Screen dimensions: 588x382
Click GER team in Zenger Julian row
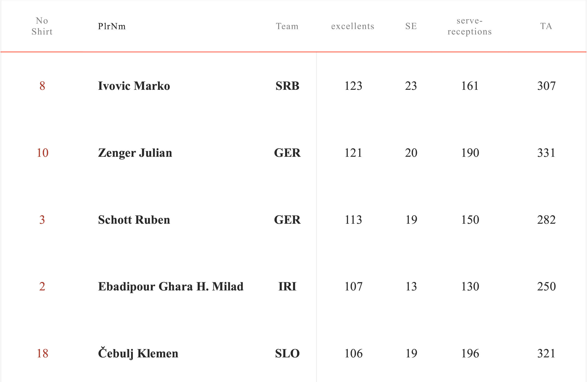287,153
